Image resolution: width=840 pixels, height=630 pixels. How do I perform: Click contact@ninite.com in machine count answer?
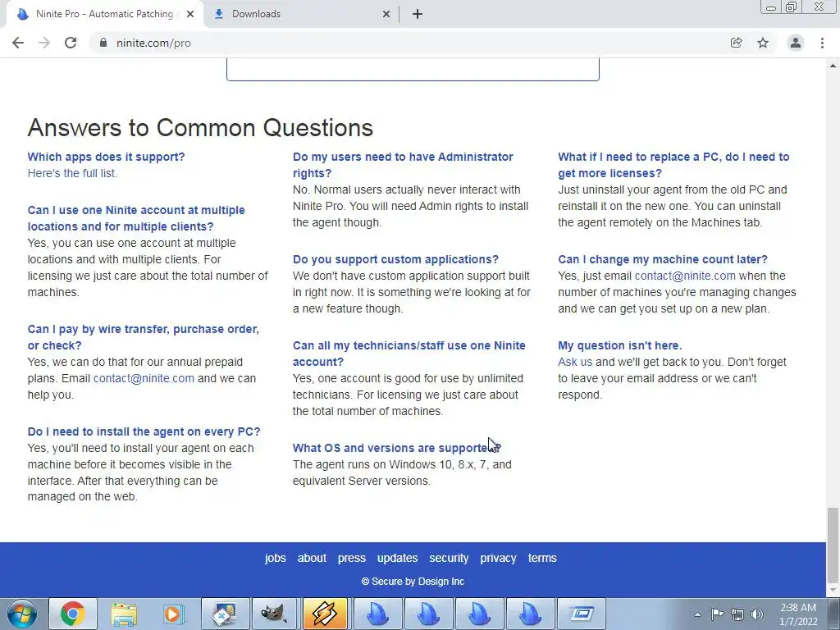pyautogui.click(x=685, y=276)
